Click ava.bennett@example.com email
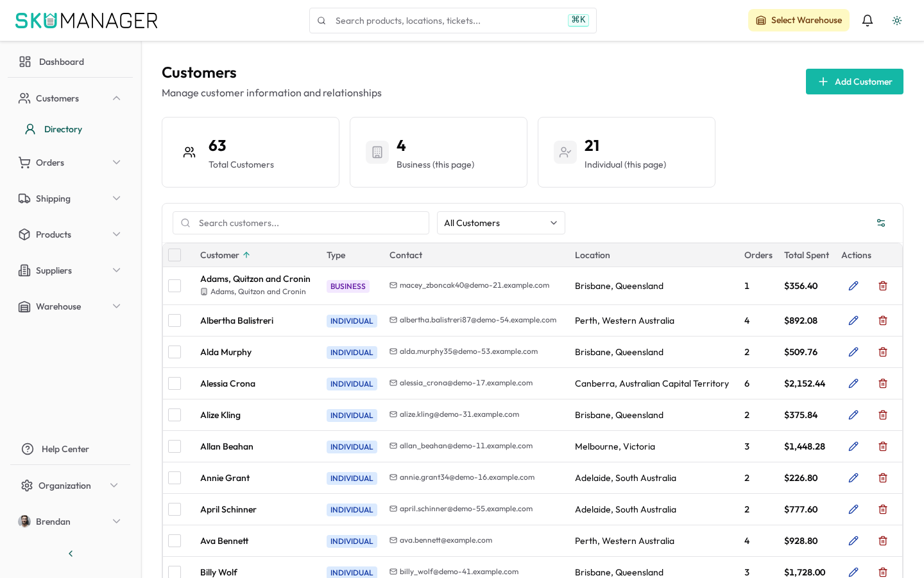The width and height of the screenshot is (924, 578). [x=446, y=540]
